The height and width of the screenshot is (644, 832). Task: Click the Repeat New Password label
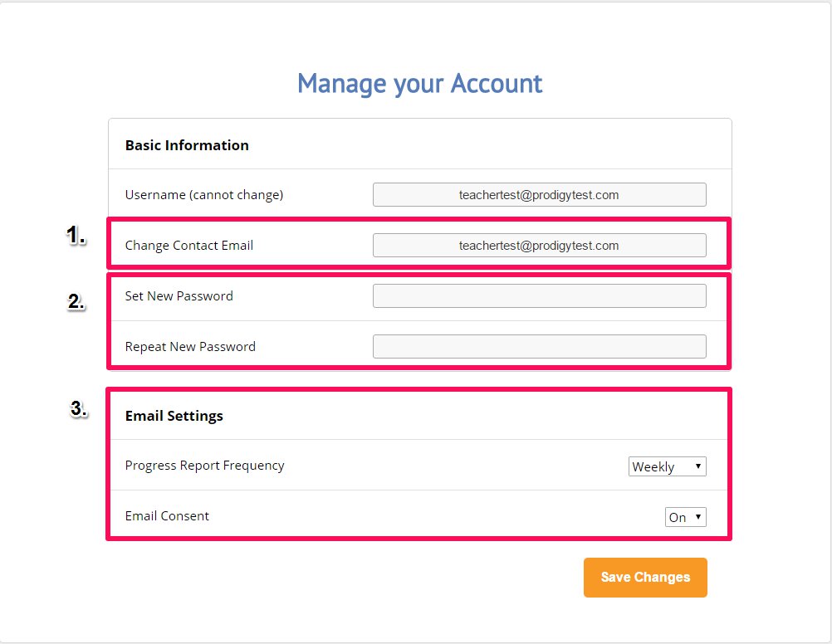190,346
